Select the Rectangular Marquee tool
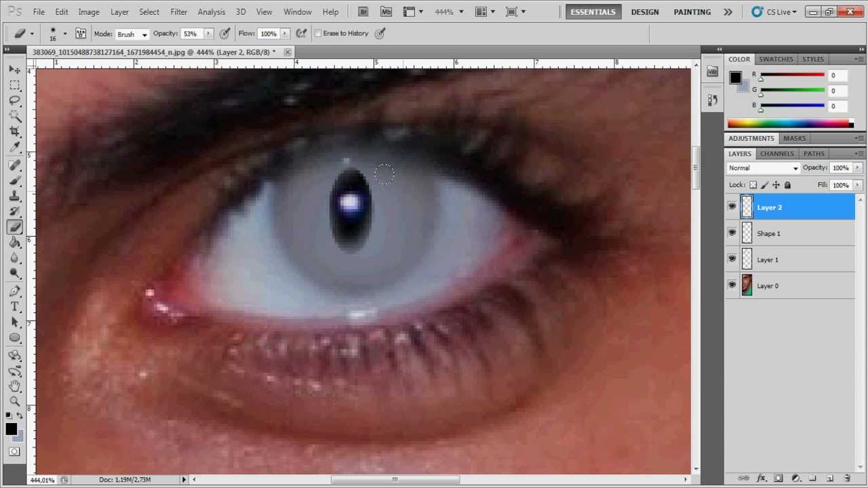The height and width of the screenshot is (488, 868). [15, 85]
